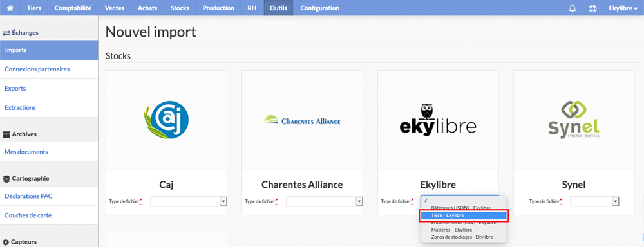Open Caj file type dropdown
The height and width of the screenshot is (247, 644).
pyautogui.click(x=189, y=201)
